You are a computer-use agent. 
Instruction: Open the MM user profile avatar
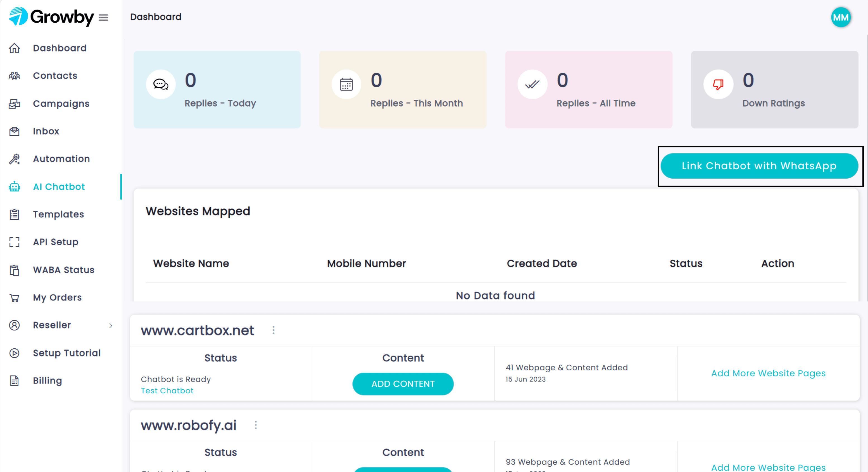click(841, 17)
